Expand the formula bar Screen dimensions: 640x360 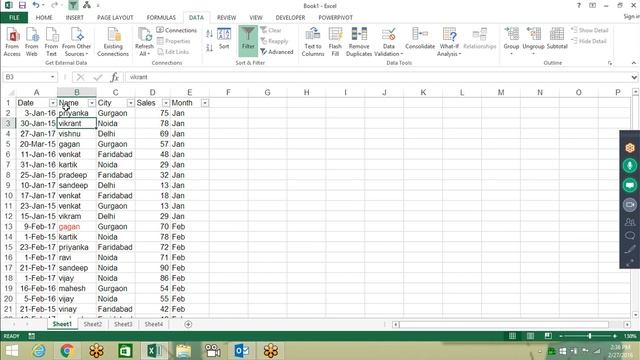[634, 77]
